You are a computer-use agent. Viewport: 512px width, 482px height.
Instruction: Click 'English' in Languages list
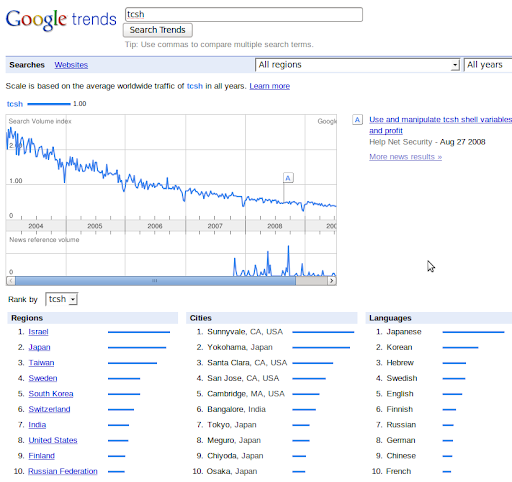pos(400,394)
